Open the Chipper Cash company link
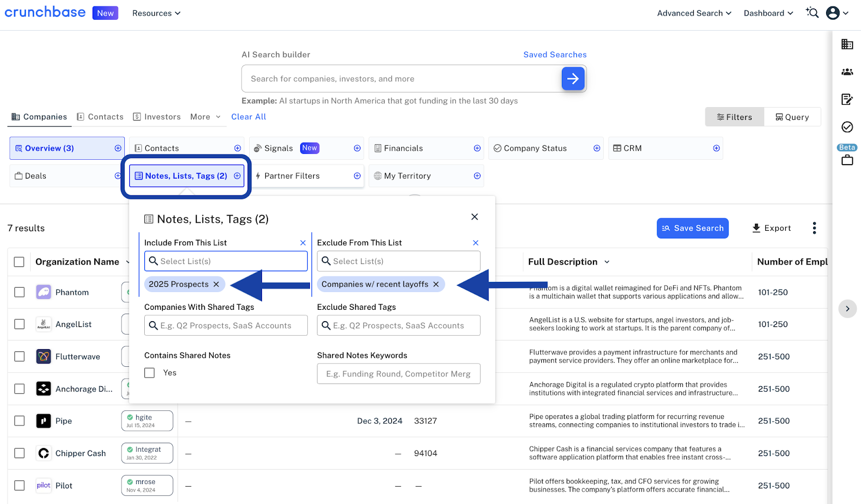The height and width of the screenshot is (504, 861). pyautogui.click(x=81, y=453)
